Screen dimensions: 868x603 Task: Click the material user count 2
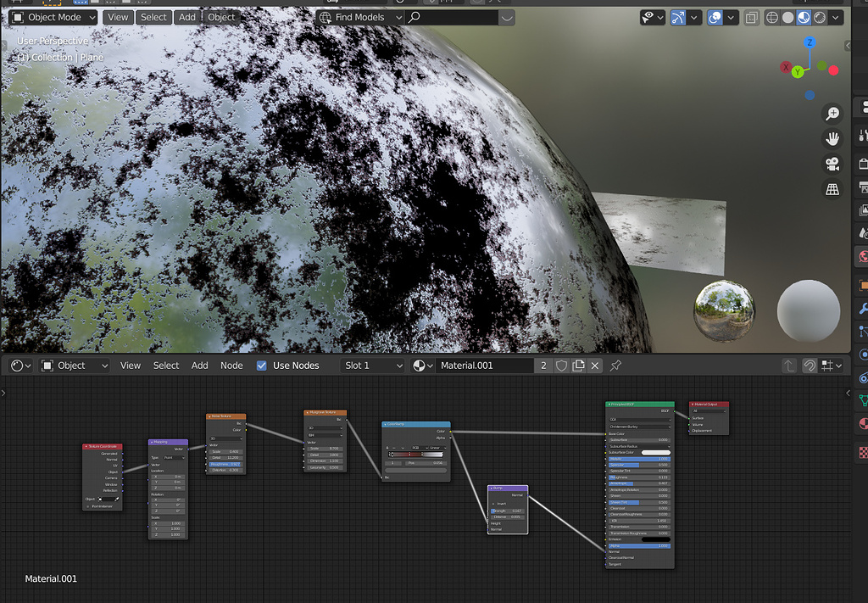[543, 366]
